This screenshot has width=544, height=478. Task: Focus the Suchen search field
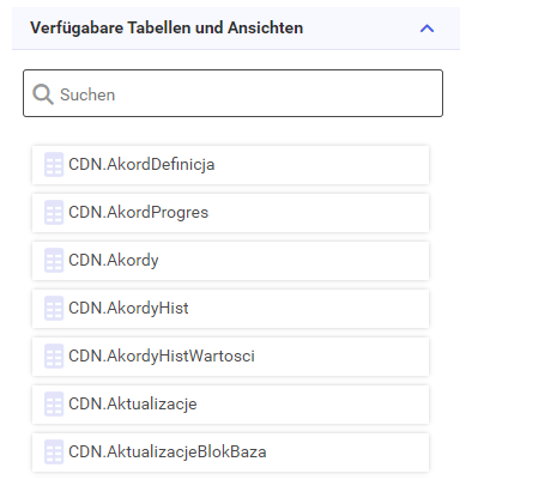[x=233, y=93]
